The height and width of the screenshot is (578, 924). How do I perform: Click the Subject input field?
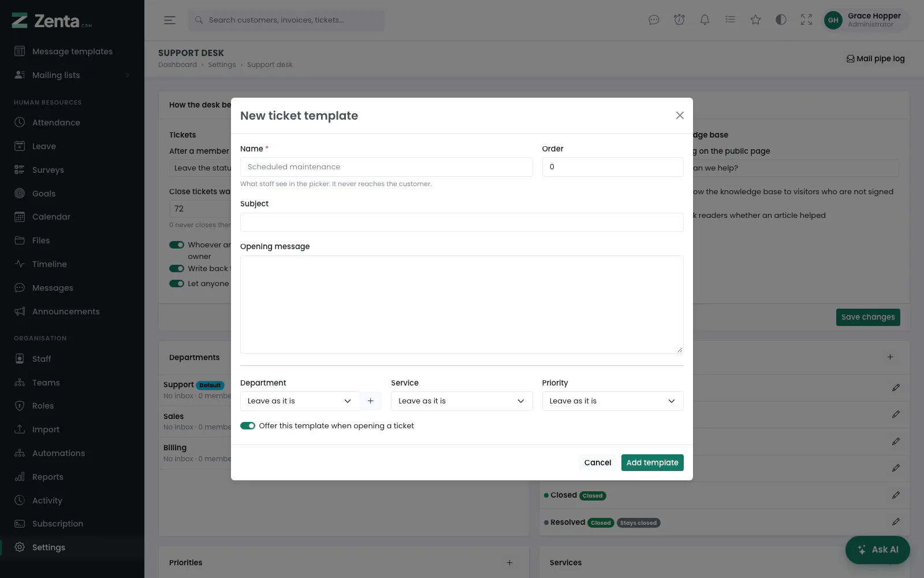coord(462,223)
